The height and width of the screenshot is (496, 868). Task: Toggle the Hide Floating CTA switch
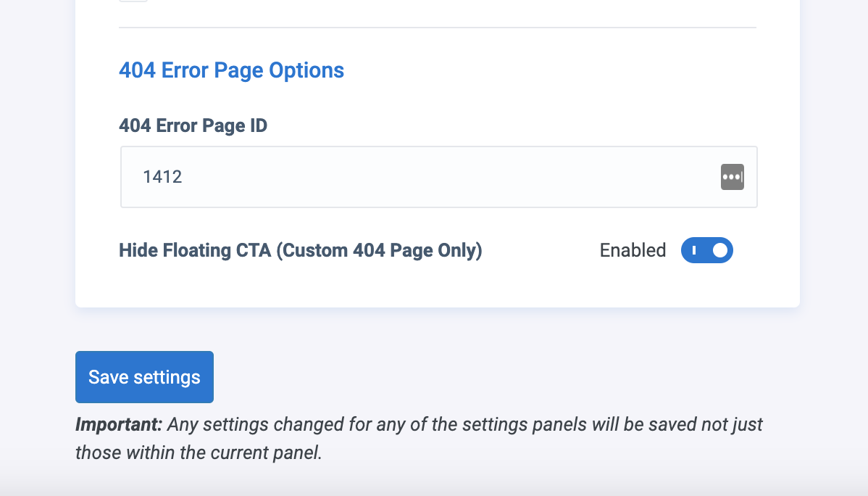tap(706, 250)
